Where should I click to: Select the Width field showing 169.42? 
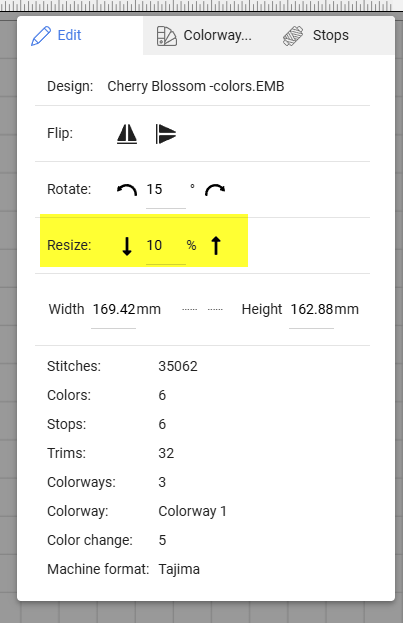(114, 310)
